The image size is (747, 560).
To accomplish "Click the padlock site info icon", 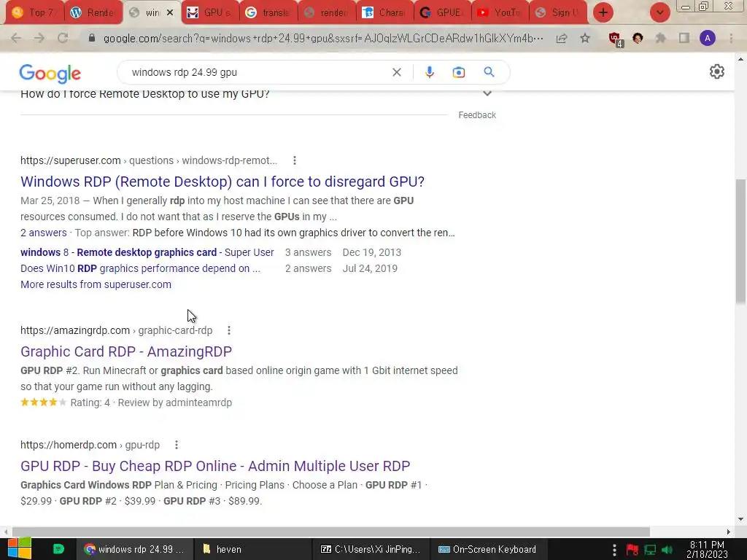I will (x=92, y=38).
